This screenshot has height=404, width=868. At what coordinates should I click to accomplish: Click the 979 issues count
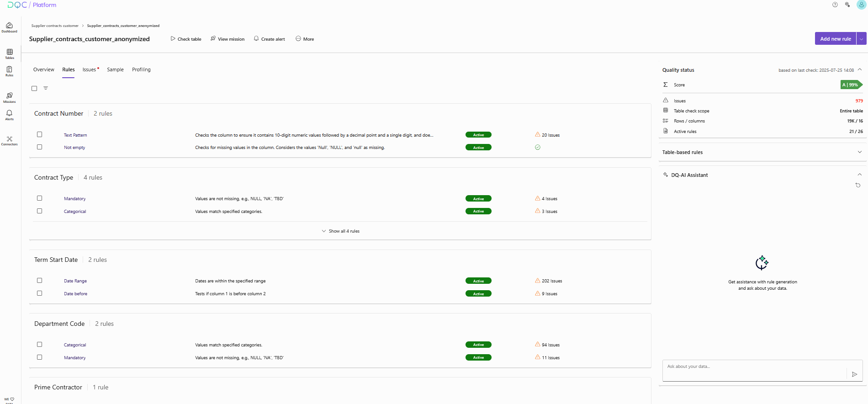(x=859, y=101)
